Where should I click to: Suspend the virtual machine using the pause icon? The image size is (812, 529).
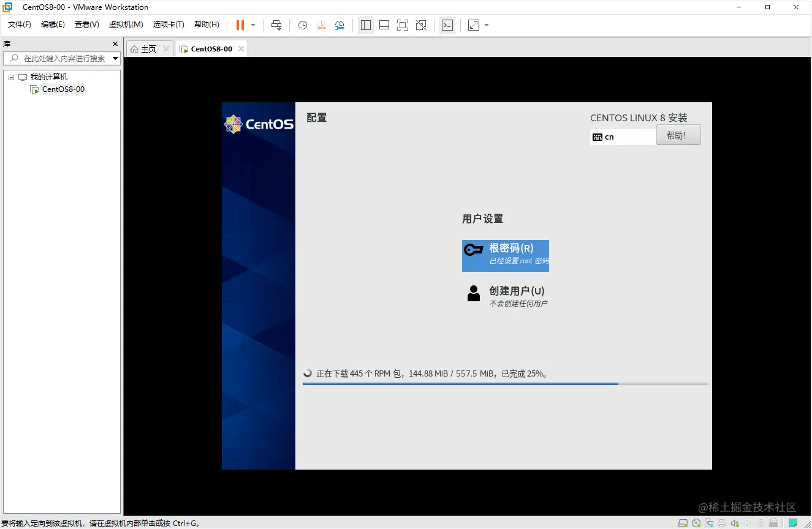tap(239, 25)
